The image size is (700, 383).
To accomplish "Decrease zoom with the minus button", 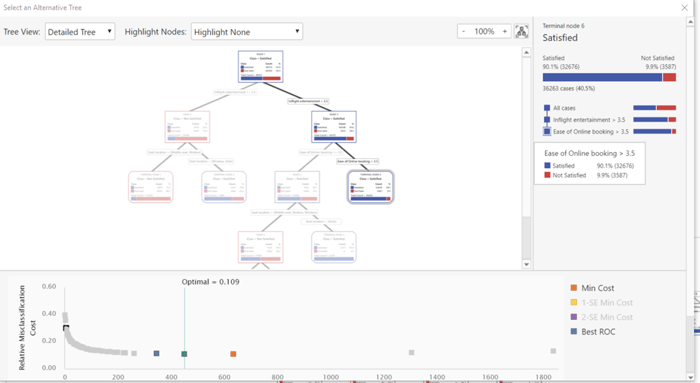I will point(463,31).
